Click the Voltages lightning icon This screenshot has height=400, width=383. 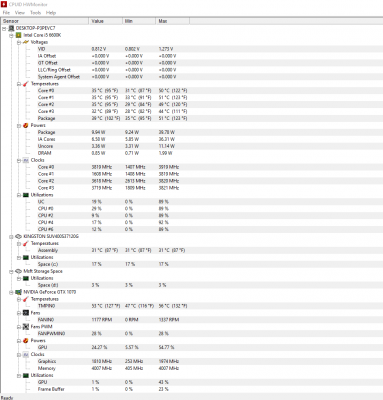pos(26,42)
